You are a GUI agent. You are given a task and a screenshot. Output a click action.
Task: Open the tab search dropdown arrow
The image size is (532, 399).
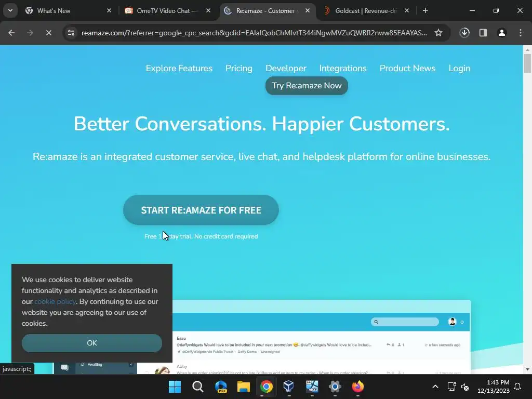click(10, 10)
